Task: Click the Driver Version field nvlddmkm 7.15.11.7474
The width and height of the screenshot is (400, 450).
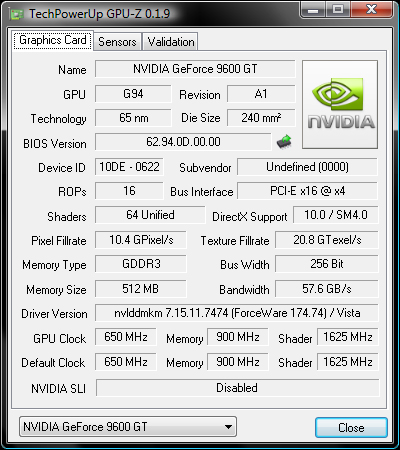Action: click(x=237, y=313)
